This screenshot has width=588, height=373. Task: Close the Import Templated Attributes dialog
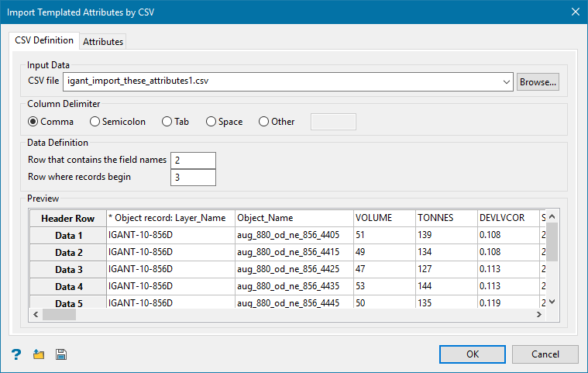(x=575, y=12)
